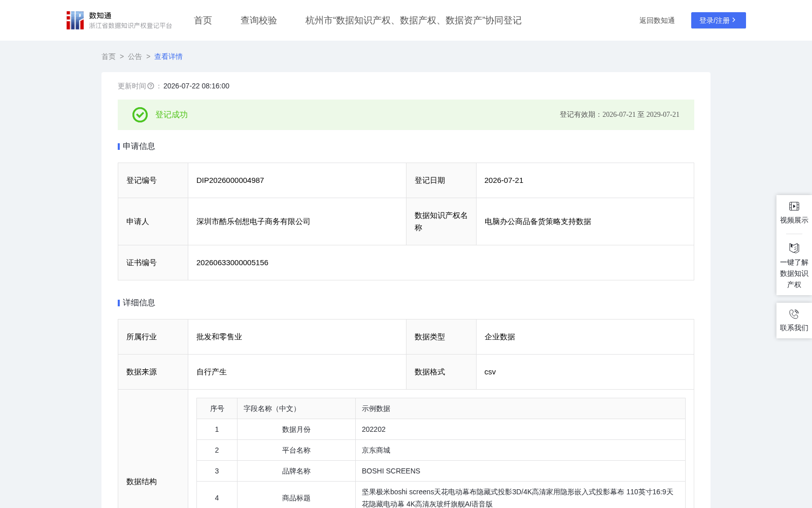Go to 公告 in the breadcrumb
This screenshot has width=812, height=508.
coord(135,56)
